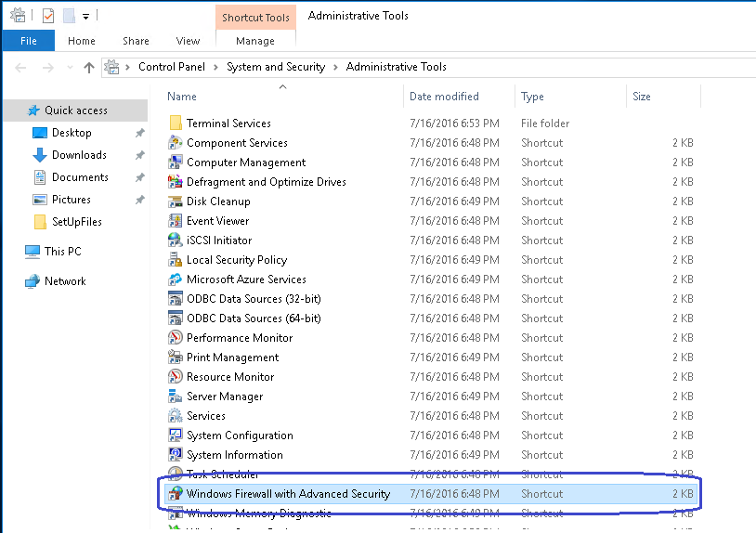Screen dimensions: 756x533
Task: Click the back navigation arrow
Action: (20, 68)
